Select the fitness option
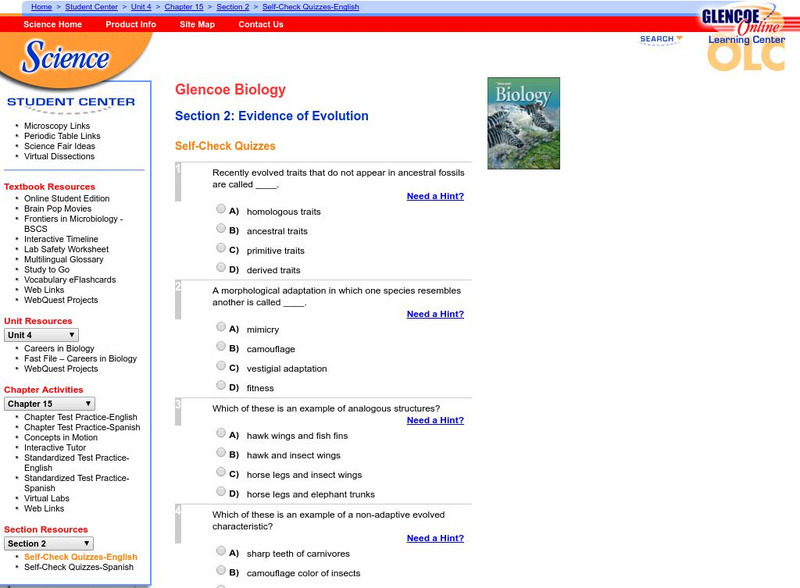 221,385
